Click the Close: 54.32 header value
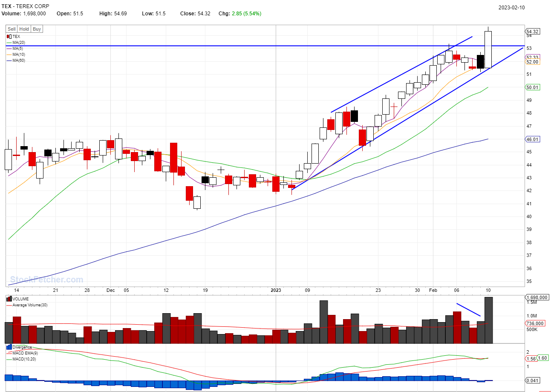551x392 pixels. [196, 14]
